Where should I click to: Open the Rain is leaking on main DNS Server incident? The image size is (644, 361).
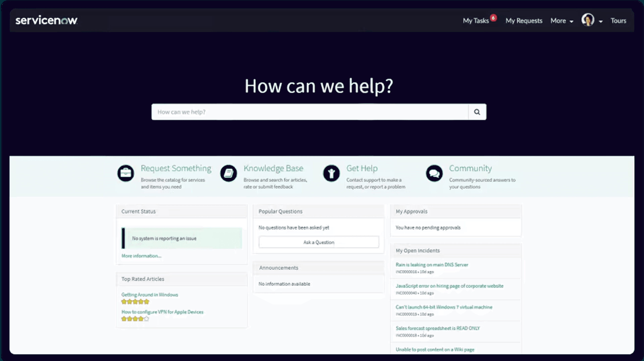[x=432, y=265]
